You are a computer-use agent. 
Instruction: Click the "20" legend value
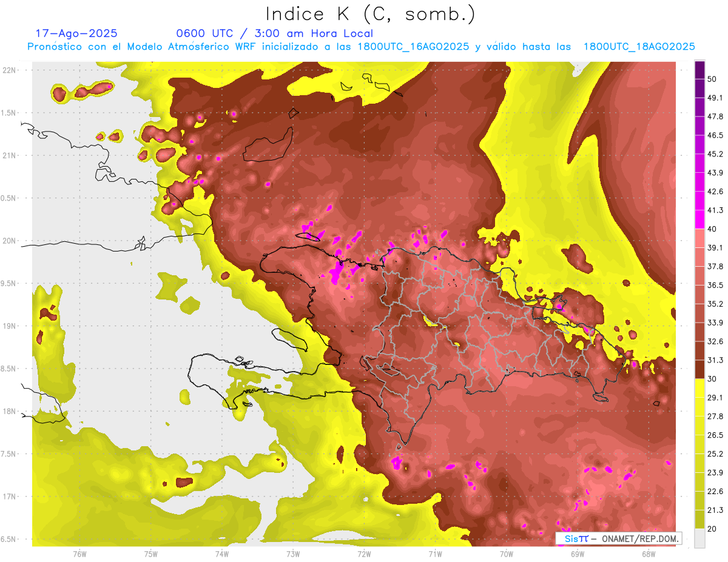712,529
